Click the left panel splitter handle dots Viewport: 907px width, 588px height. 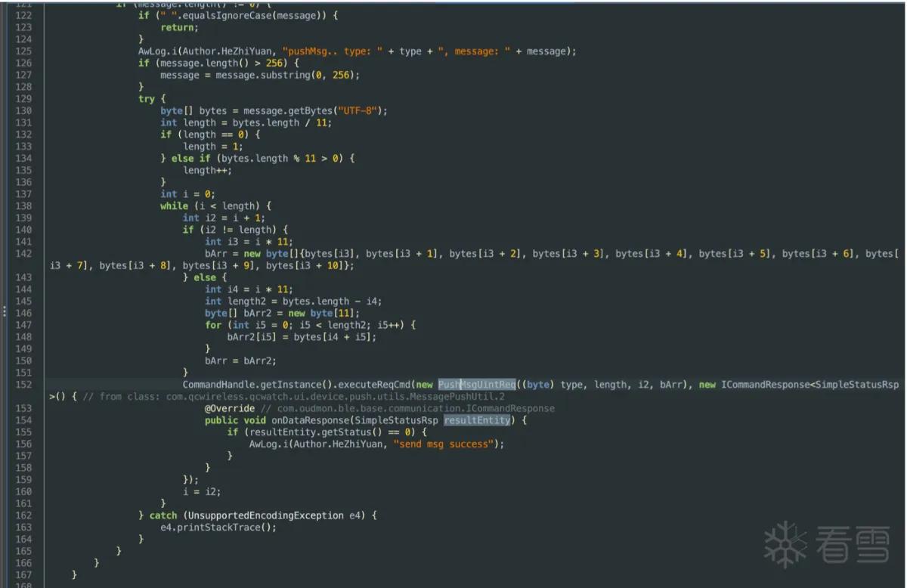click(3, 311)
